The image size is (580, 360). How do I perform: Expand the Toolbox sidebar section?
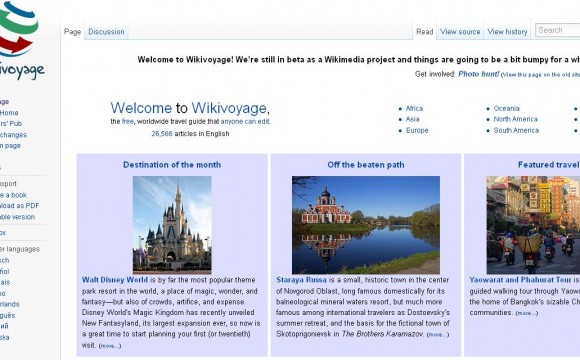3,233
